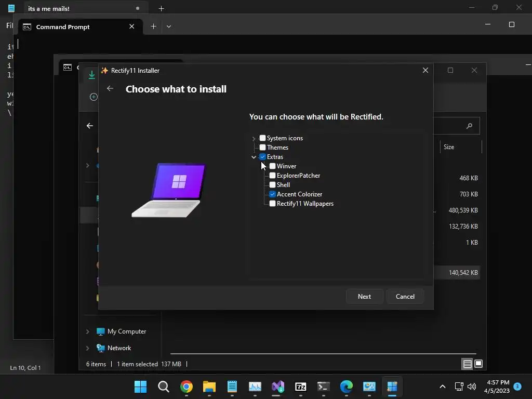Maximize the Command Prompt terminal window
This screenshot has width=532, height=399.
(x=512, y=24)
